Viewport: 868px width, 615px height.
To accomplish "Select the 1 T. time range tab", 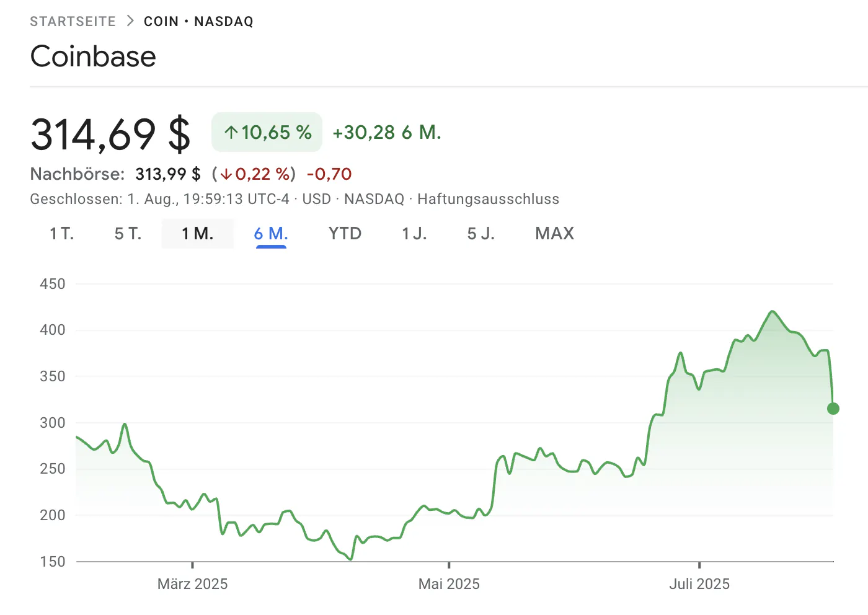I will (62, 234).
